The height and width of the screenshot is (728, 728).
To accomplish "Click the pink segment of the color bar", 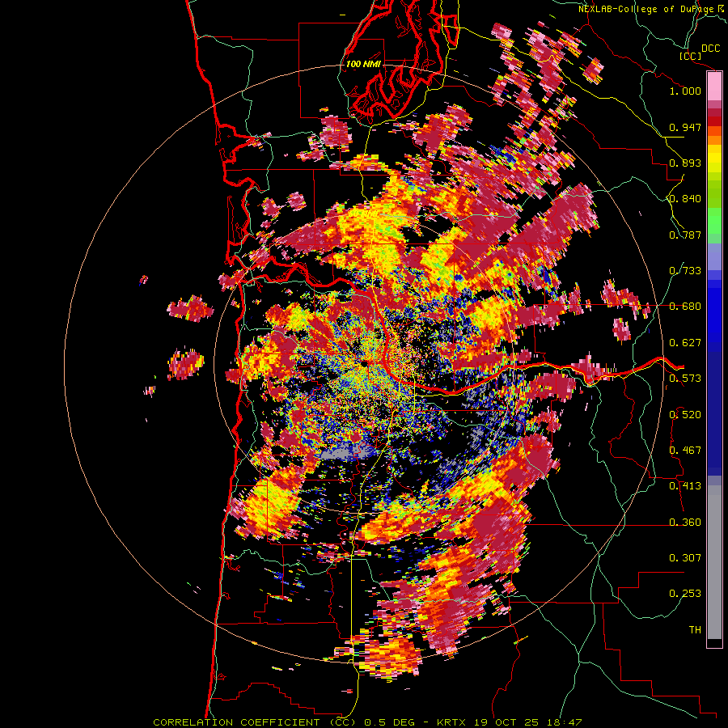I will 714,87.
